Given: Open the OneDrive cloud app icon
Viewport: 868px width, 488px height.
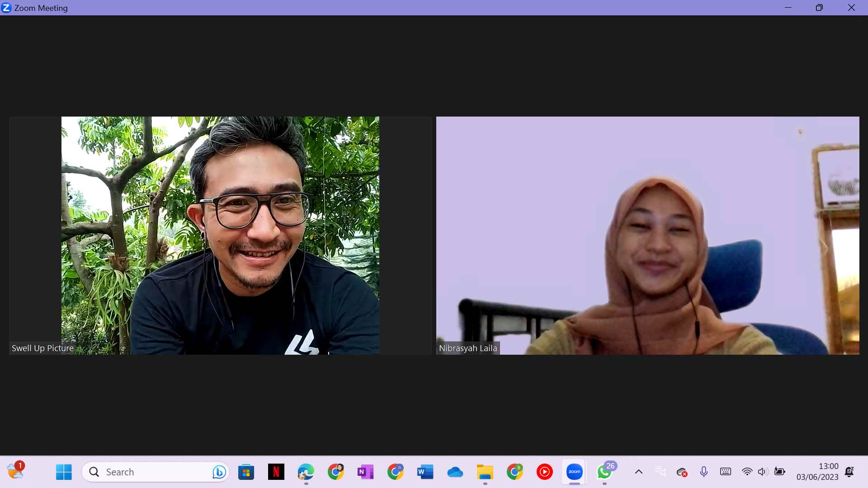Looking at the screenshot, I should [455, 472].
